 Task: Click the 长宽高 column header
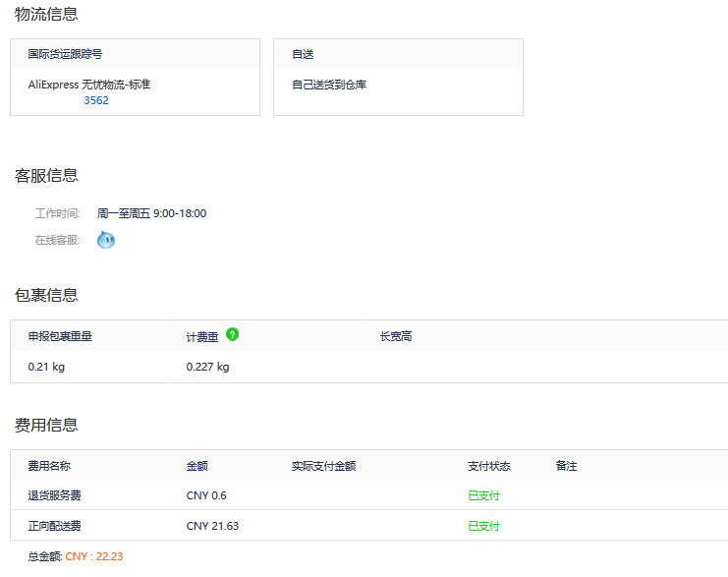pyautogui.click(x=396, y=337)
